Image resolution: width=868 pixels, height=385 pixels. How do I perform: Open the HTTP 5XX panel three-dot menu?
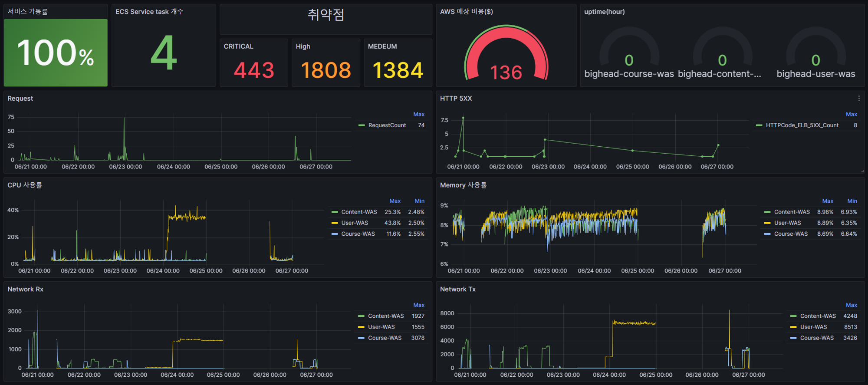(859, 99)
